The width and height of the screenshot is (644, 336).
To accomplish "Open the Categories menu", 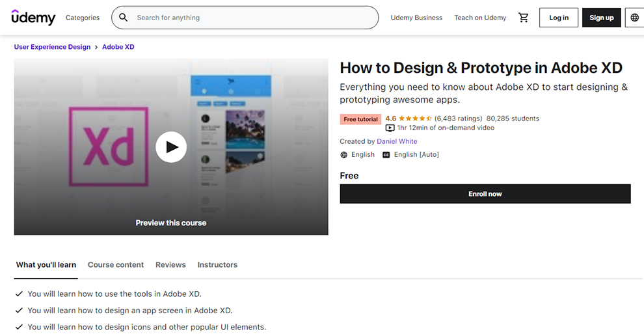I will [x=83, y=18].
